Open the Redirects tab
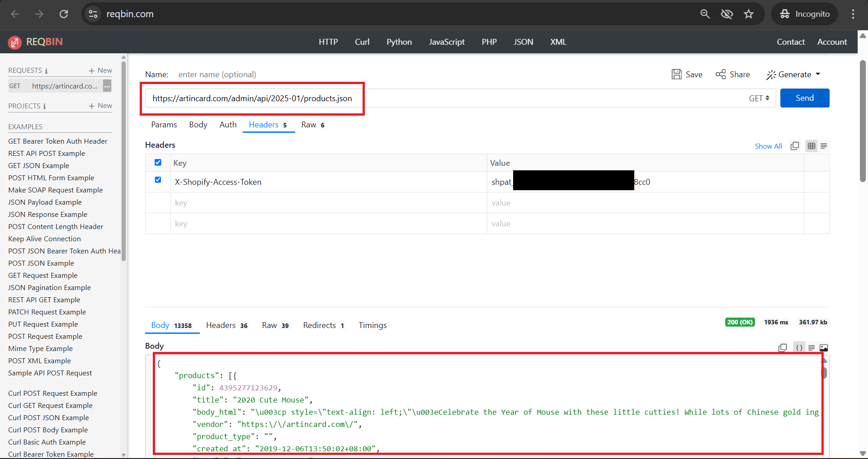The height and width of the screenshot is (459, 868). pyautogui.click(x=324, y=325)
